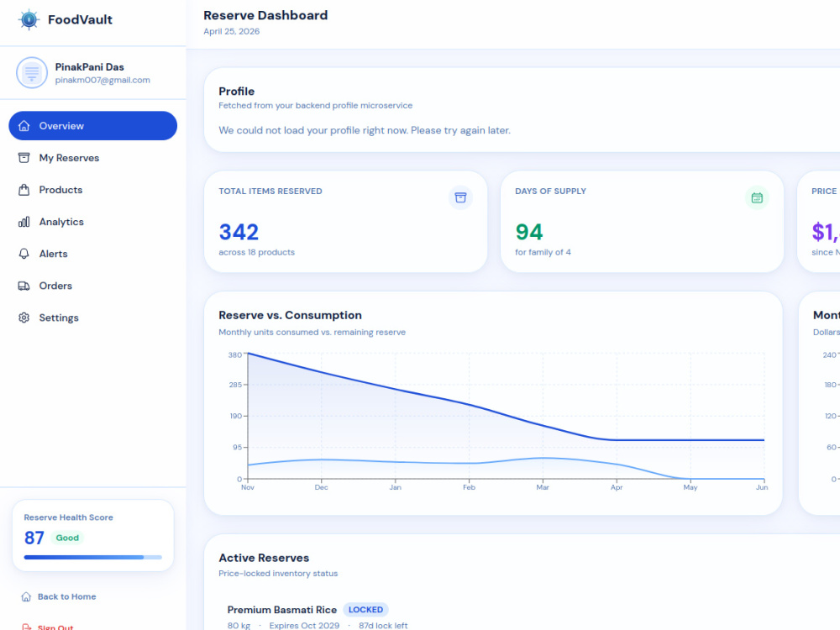Click the Reserve Health Score progress bar
Image resolution: width=840 pixels, height=630 pixels.
pos(92,557)
